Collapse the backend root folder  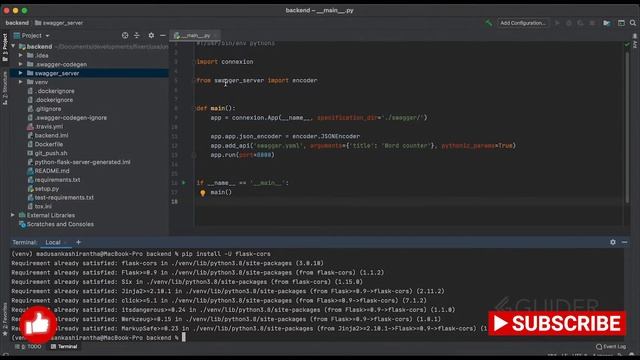click(13, 47)
